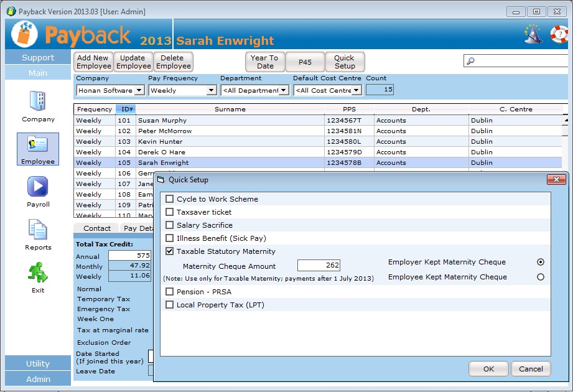
Task: Enable Cycle to Work Scheme checkbox
Action: (x=170, y=199)
